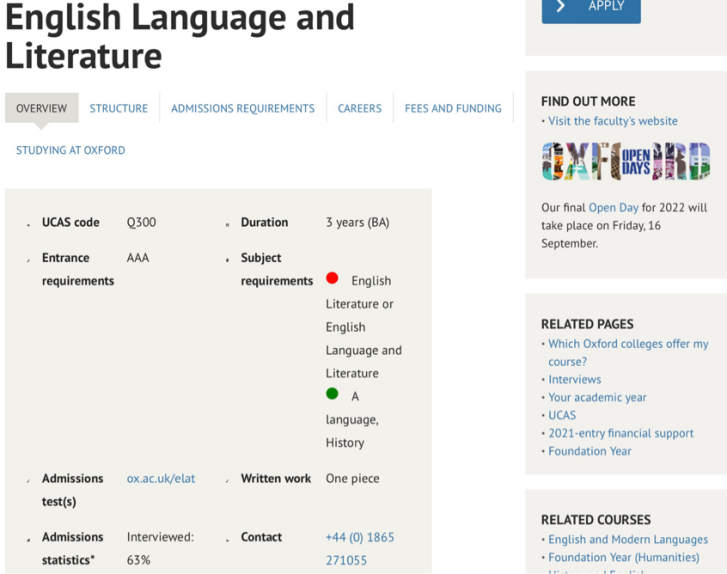Select the Interviewed: 63% statistic

pyautogui.click(x=160, y=548)
